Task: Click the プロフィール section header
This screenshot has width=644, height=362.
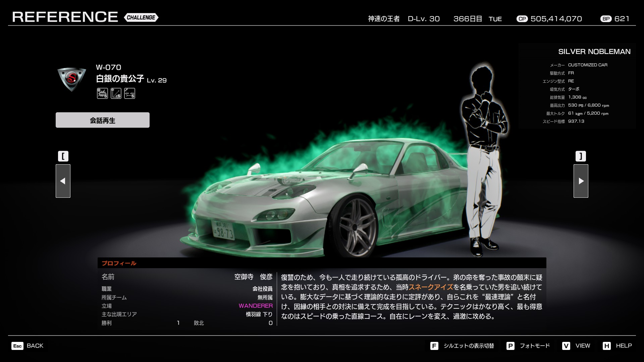Action: coord(119,263)
